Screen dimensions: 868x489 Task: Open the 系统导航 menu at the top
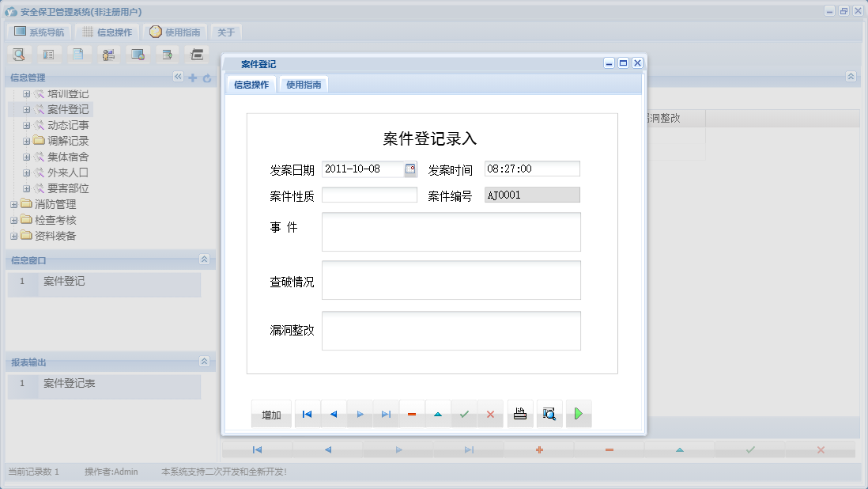[x=38, y=32]
